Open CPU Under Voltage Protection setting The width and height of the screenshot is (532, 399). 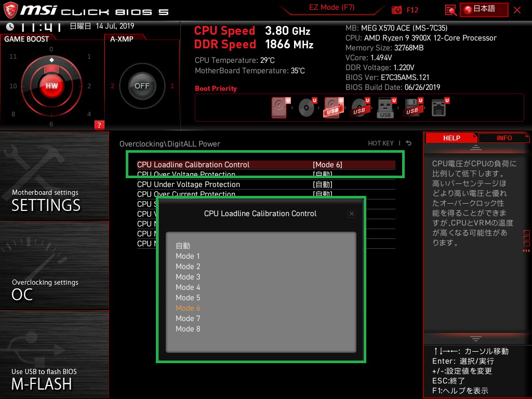[x=266, y=184]
